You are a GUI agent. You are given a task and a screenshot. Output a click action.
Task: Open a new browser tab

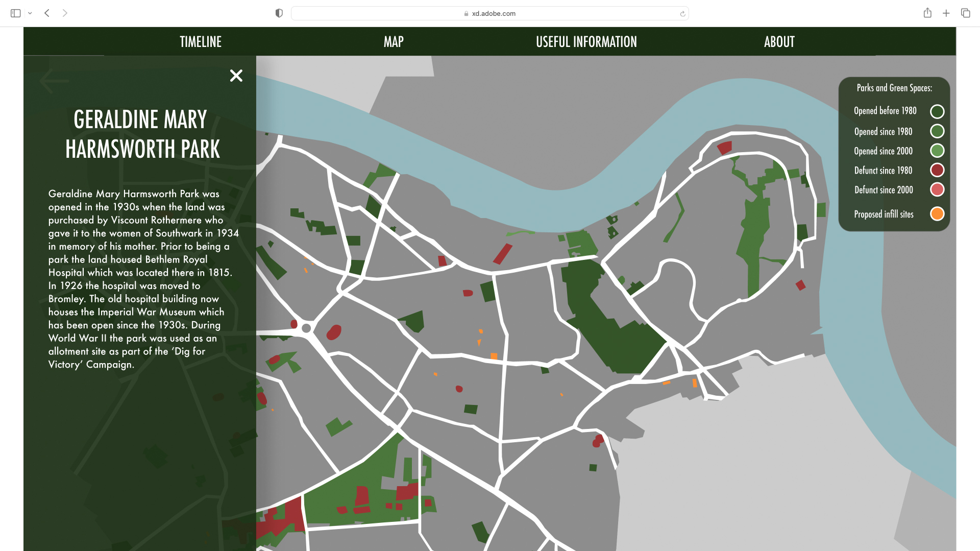tap(946, 13)
